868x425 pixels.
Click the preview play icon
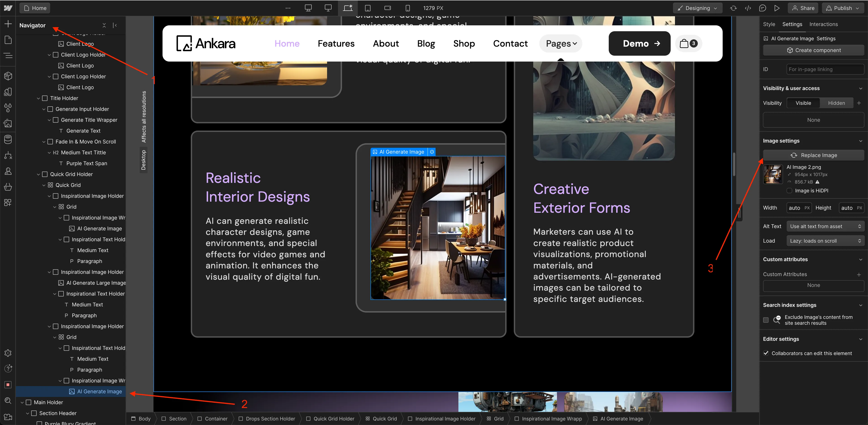click(777, 8)
